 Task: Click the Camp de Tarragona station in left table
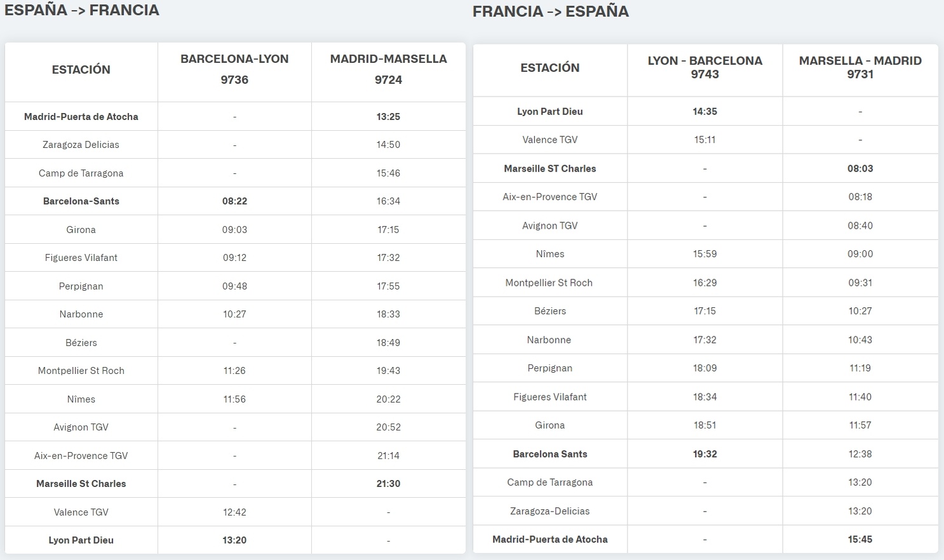[x=81, y=173]
